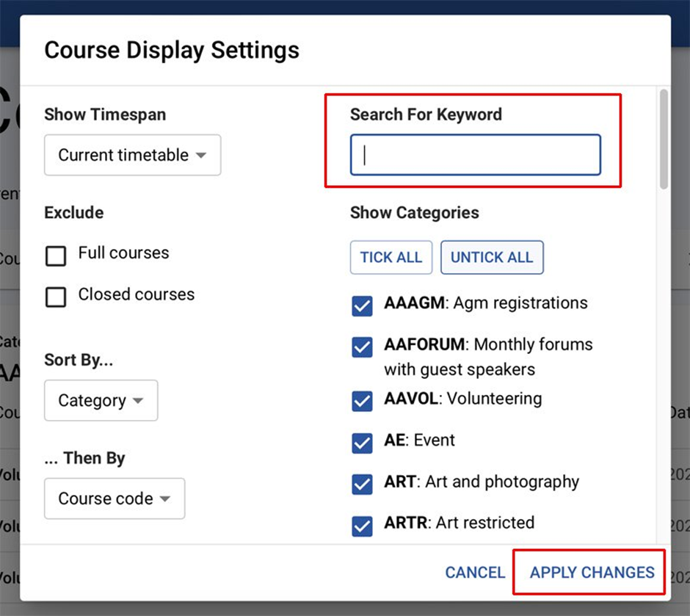Open the Then By Course code dropdown
The image size is (690, 616).
pos(115,499)
